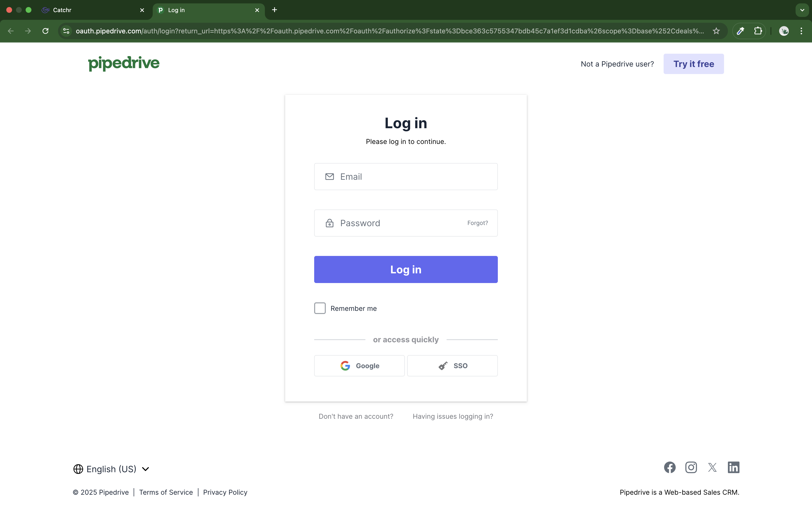Screen dimensions: 812x508
Task: Go back to previous page
Action: (11, 31)
